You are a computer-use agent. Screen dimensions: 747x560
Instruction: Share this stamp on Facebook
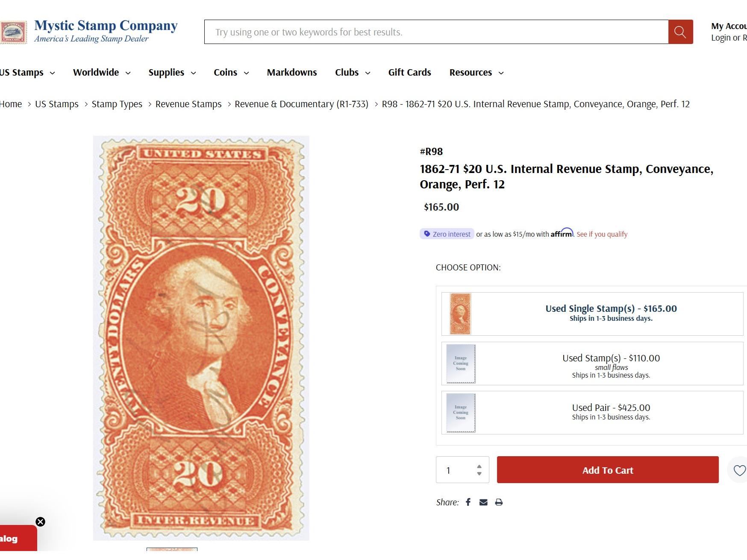[468, 502]
